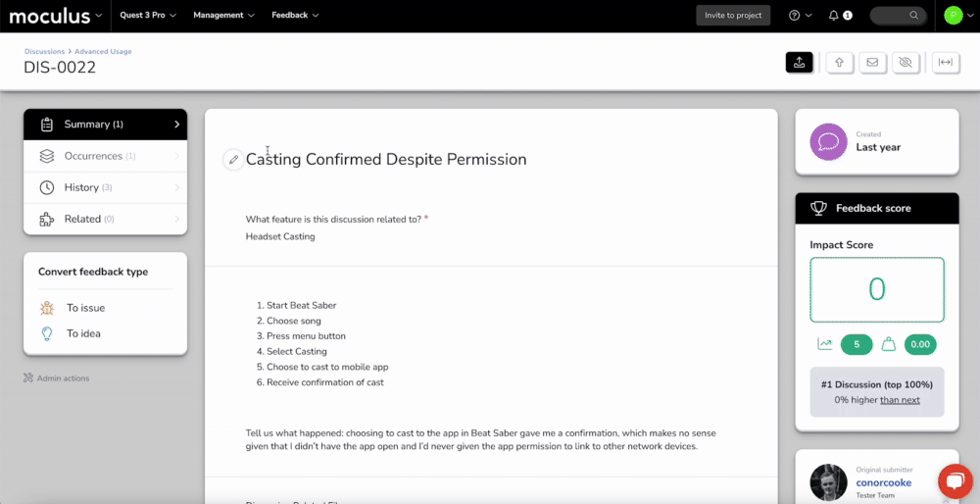Viewport: 980px width, 504px height.
Task: Click the expand-width arrows icon
Action: tap(945, 63)
